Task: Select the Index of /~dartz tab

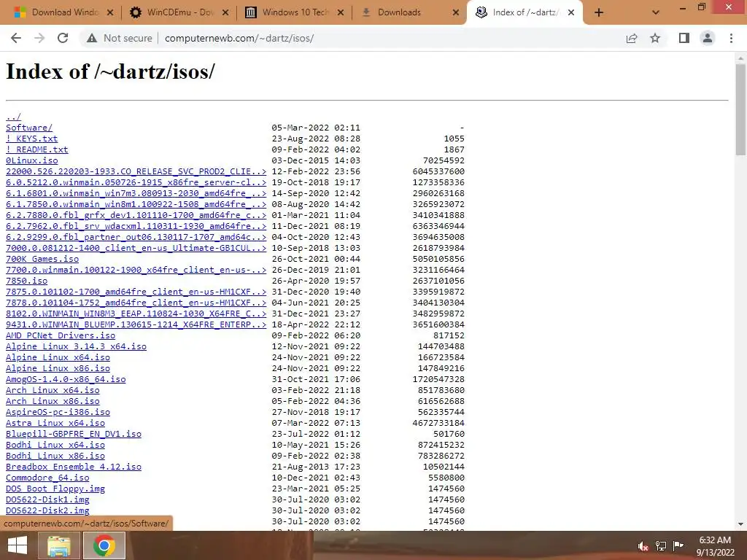Action: coord(524,13)
